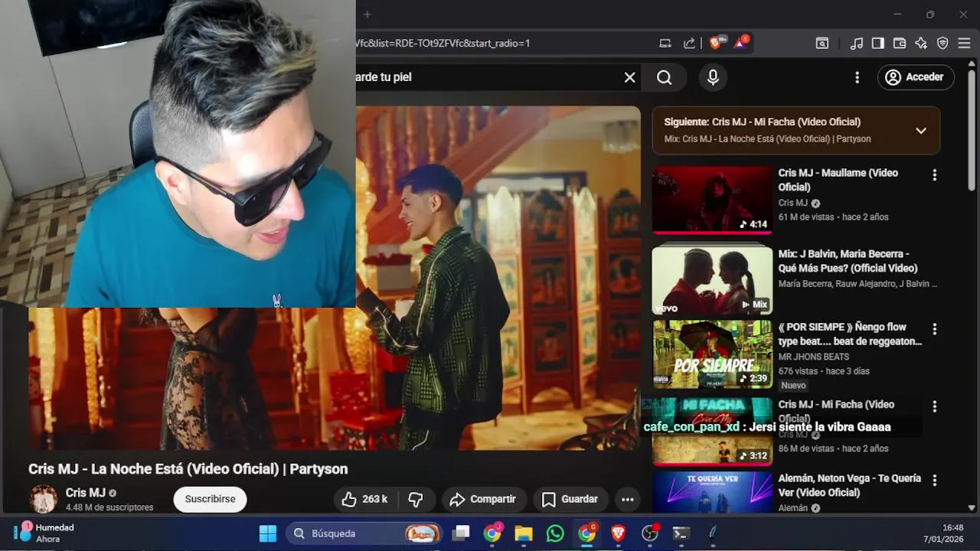Open the Leo AI sparkle icon
Viewport: 980px width, 551px height.
(x=921, y=44)
